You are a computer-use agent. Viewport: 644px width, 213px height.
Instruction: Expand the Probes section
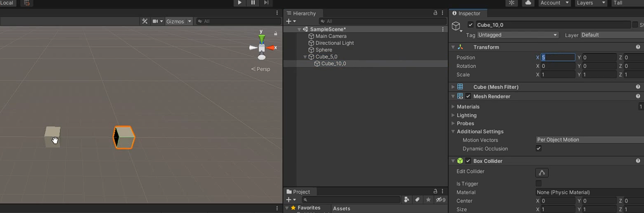[x=453, y=124]
